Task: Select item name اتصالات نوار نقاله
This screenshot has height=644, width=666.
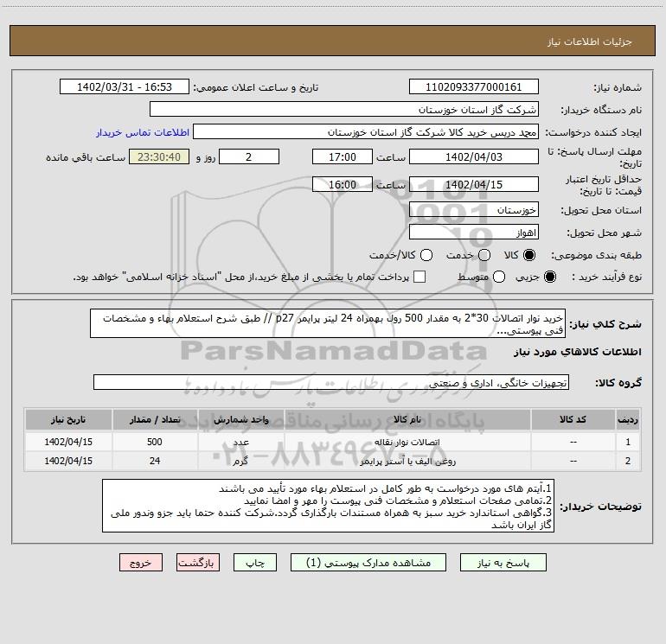Action: tap(407, 442)
